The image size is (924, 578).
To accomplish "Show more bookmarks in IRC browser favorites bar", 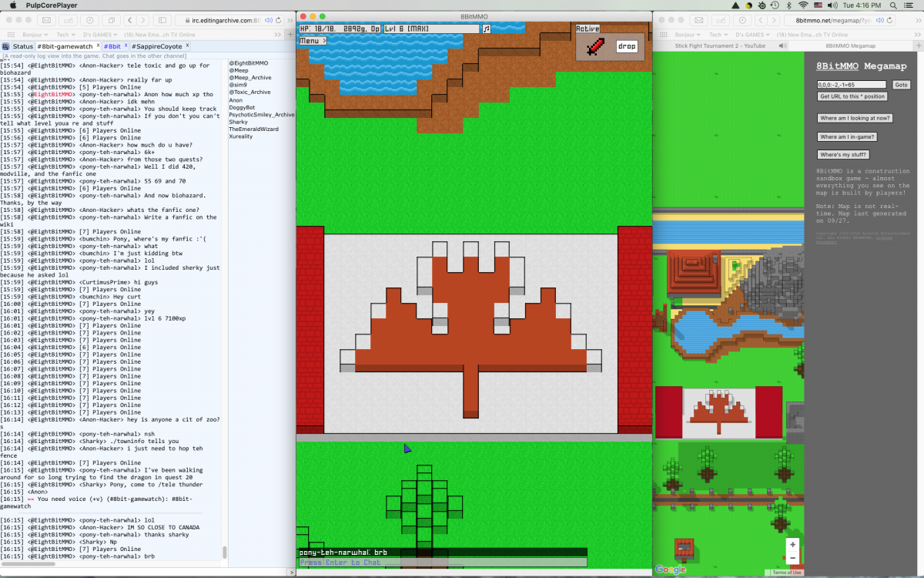I will point(280,35).
